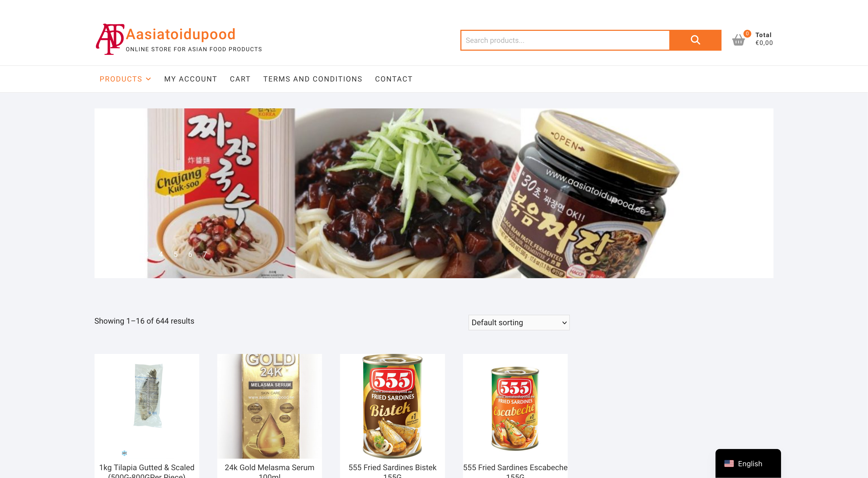Click the cart item count badge
Image resolution: width=868 pixels, height=478 pixels.
pyautogui.click(x=747, y=33)
